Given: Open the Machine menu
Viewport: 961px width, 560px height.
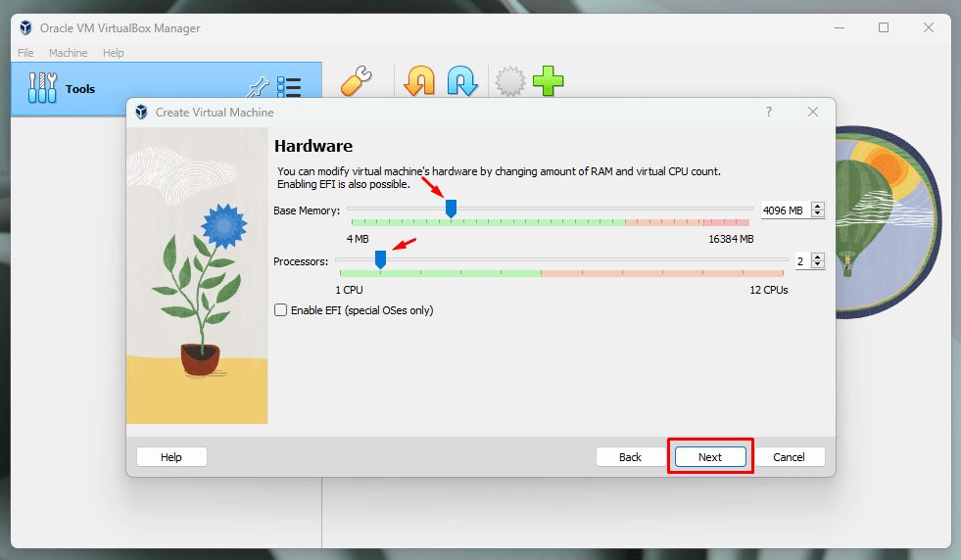Looking at the screenshot, I should tap(68, 53).
